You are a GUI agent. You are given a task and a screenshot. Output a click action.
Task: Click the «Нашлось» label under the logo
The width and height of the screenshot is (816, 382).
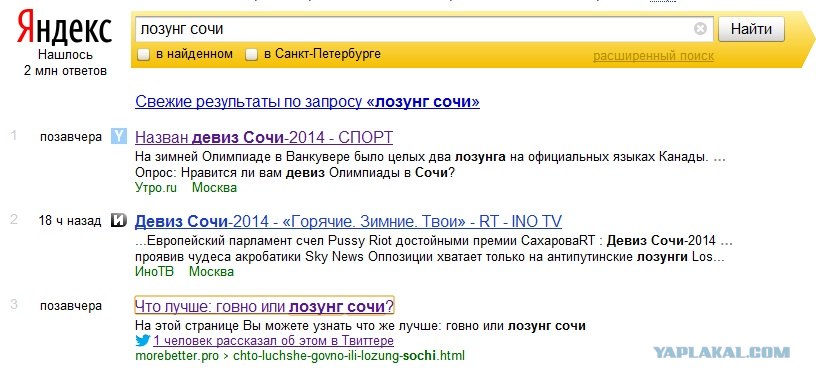65,55
